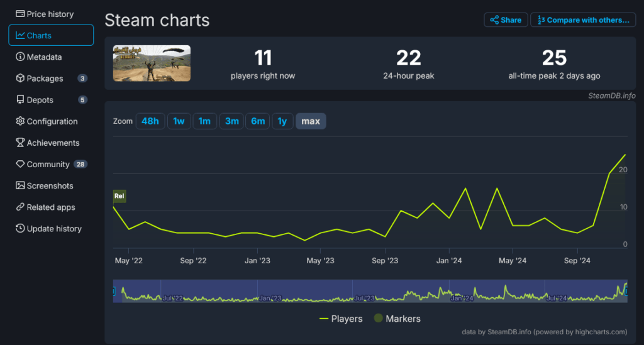The height and width of the screenshot is (345, 644).
Task: Toggle the Players series in legend
Action: pyautogui.click(x=341, y=319)
